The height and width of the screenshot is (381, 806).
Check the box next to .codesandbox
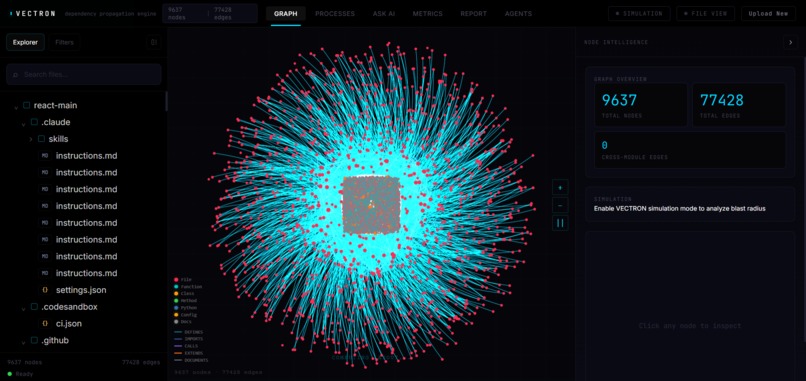tap(34, 307)
